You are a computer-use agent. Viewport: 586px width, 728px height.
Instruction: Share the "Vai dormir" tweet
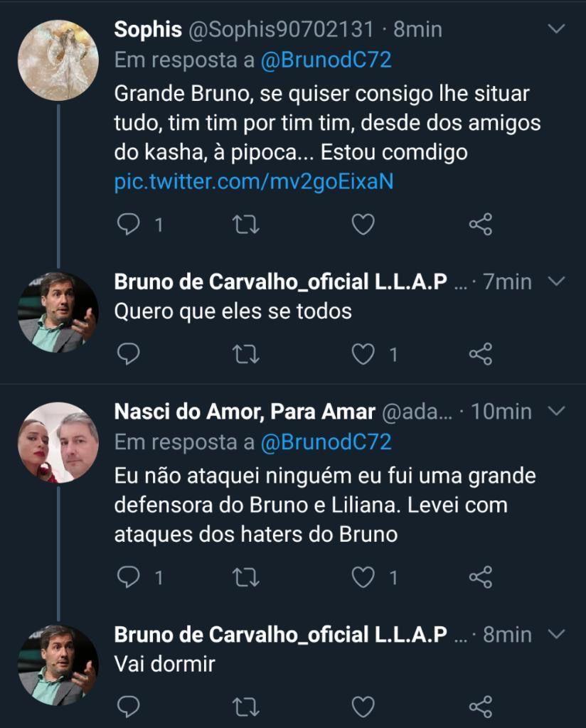(x=481, y=707)
